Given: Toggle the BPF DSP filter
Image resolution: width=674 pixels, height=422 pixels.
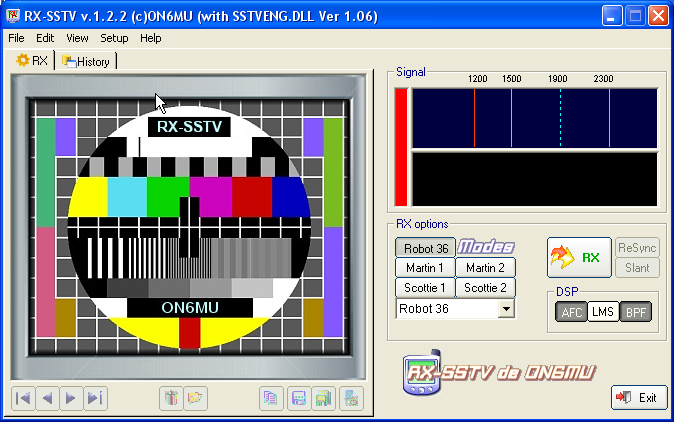Looking at the screenshot, I should click(636, 312).
